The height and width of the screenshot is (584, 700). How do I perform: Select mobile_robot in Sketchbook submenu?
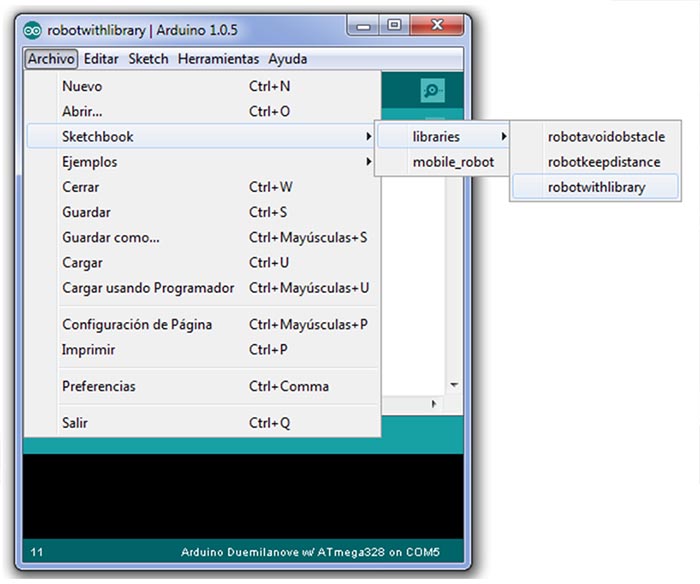[452, 161]
